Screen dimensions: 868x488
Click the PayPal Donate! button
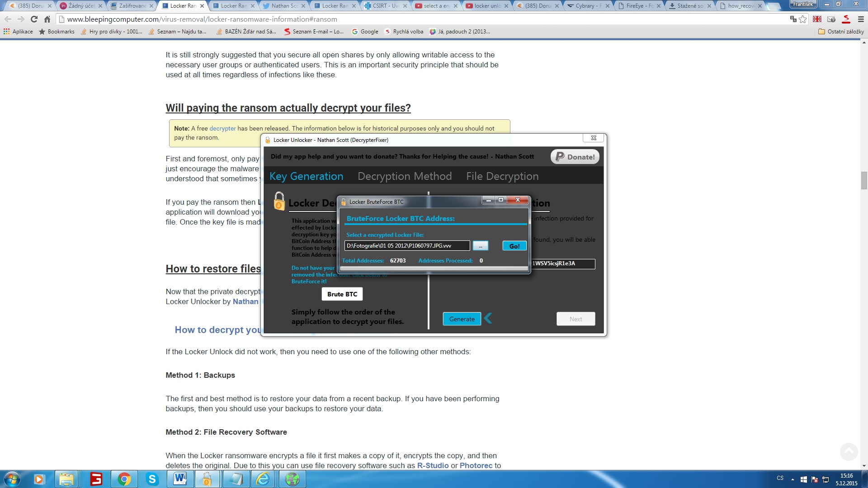tap(575, 157)
